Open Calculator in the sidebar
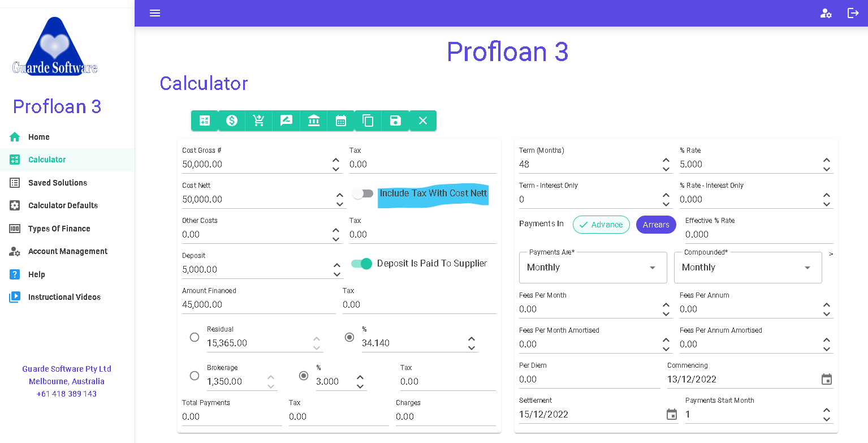 click(67, 160)
